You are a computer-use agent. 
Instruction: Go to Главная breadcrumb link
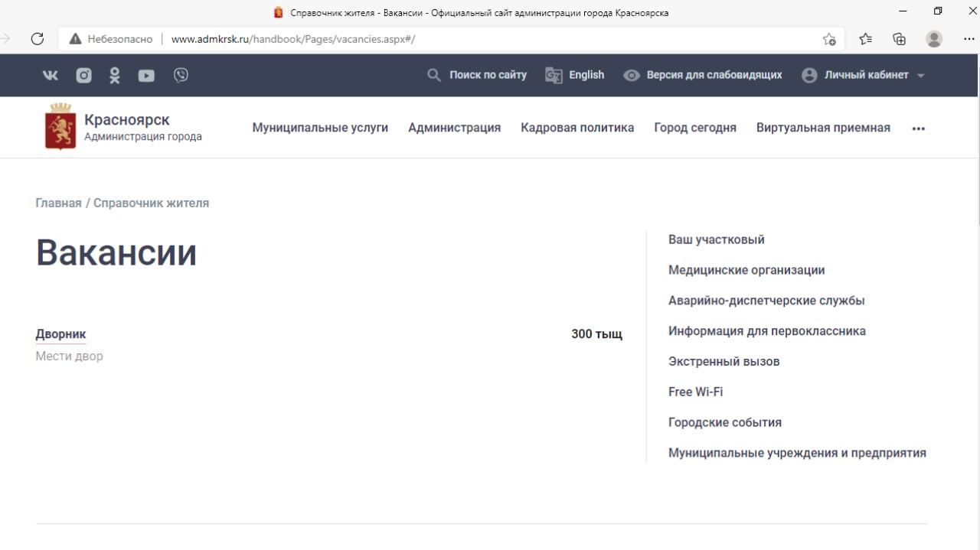[58, 203]
